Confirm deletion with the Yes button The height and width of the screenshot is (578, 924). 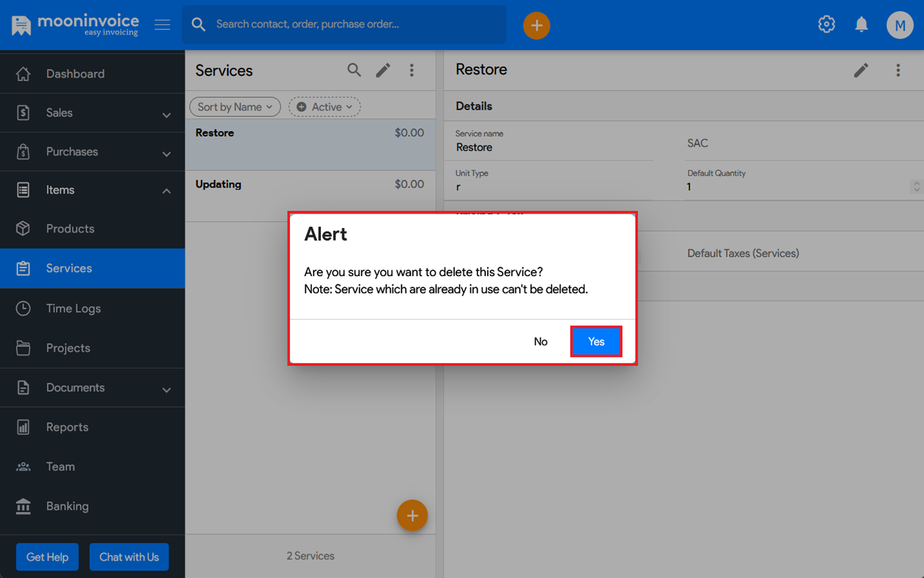[x=595, y=342]
